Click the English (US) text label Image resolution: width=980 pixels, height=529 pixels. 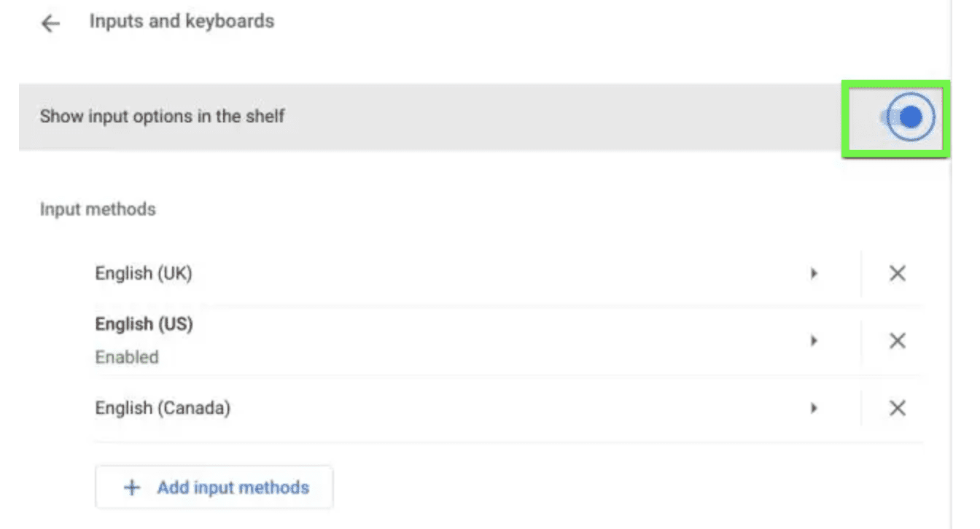tap(144, 324)
